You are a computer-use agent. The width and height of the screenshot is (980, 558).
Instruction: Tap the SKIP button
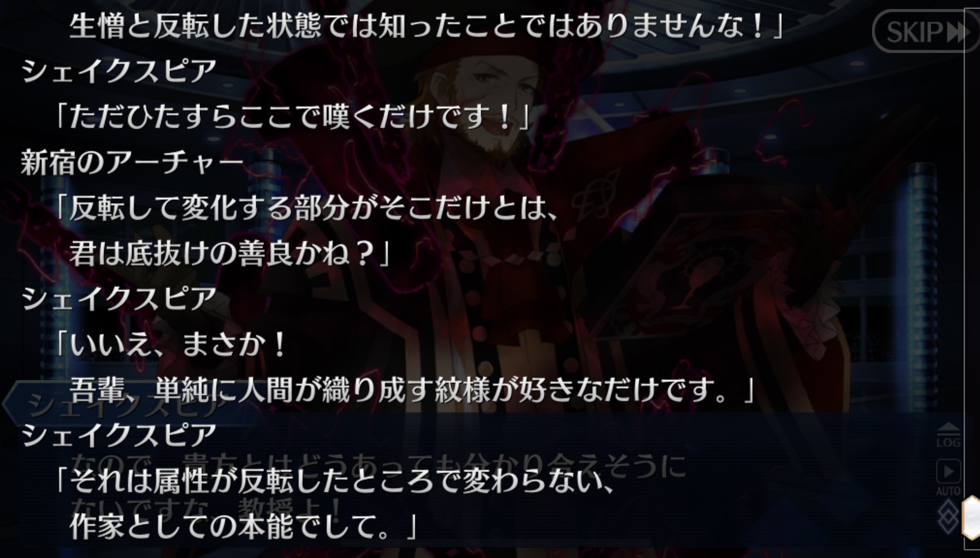(925, 31)
